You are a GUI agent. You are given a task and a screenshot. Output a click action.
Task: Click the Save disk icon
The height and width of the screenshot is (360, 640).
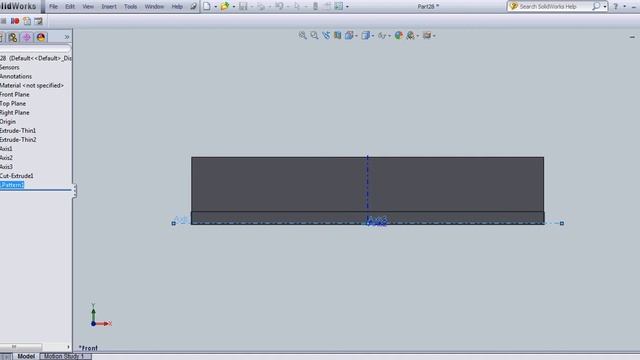[x=243, y=6]
